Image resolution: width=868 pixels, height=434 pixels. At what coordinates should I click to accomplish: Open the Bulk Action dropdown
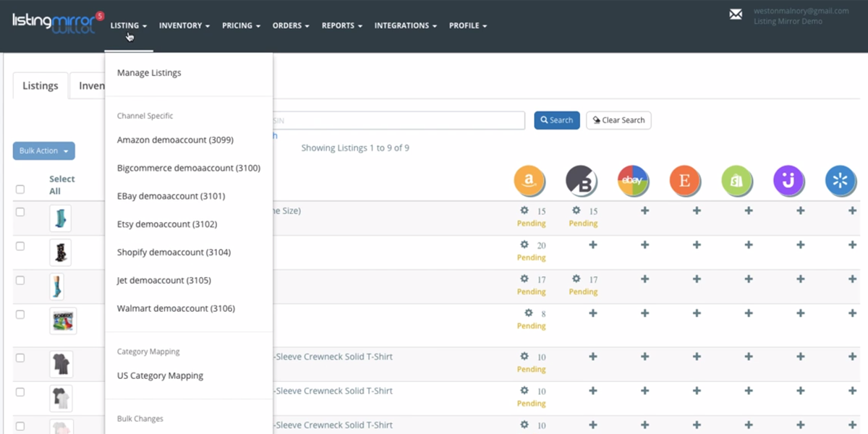click(43, 150)
